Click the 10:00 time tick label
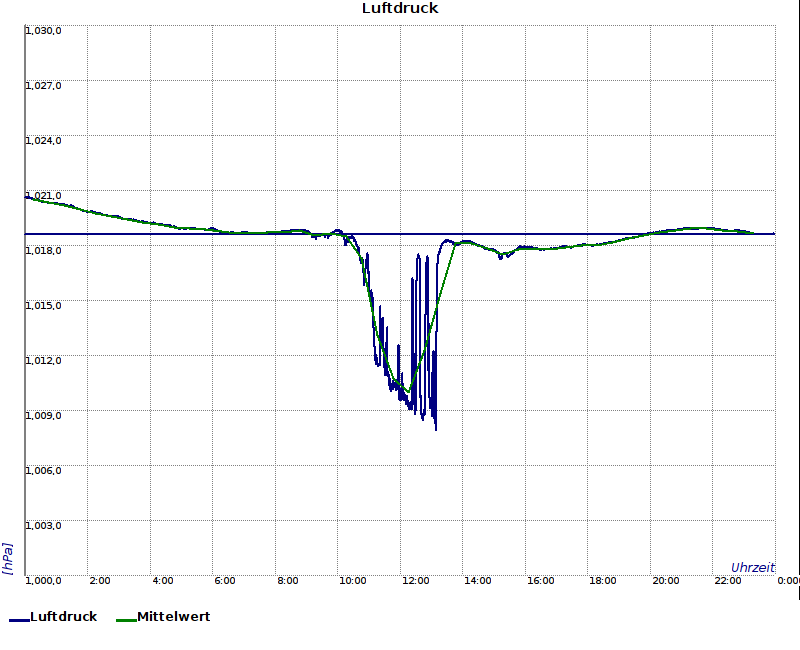The image size is (800, 650). pyautogui.click(x=353, y=581)
